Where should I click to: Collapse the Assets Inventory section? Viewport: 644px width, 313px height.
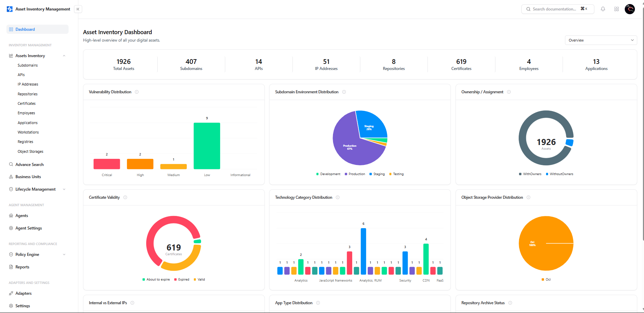(x=64, y=56)
